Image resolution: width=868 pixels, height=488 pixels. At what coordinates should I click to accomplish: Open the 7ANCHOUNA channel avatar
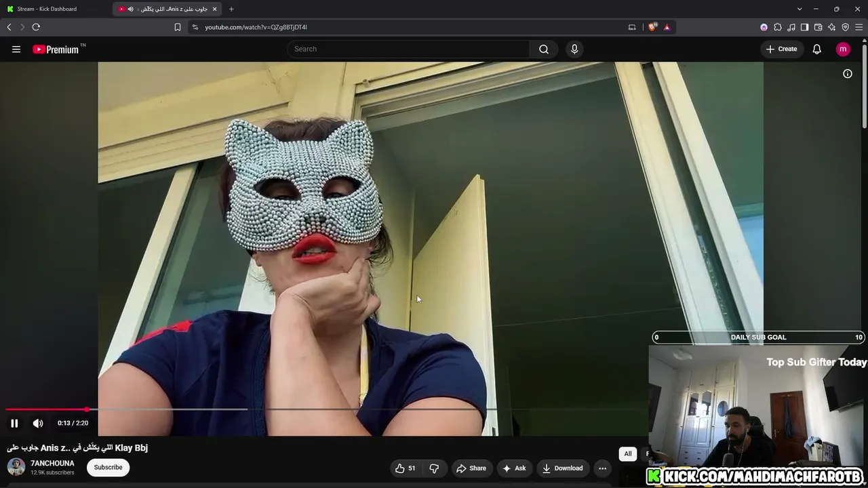coord(16,467)
